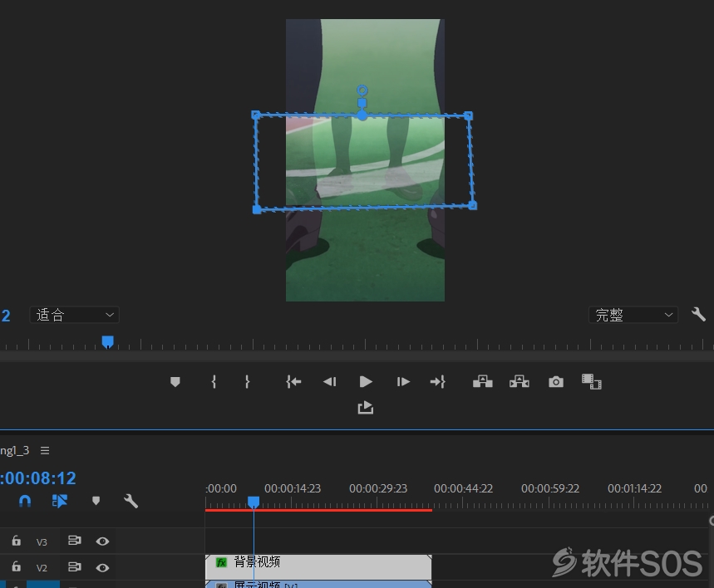This screenshot has height=588, width=714.
Task: Click ruler time 00:00:44:22
Action: [464, 489]
